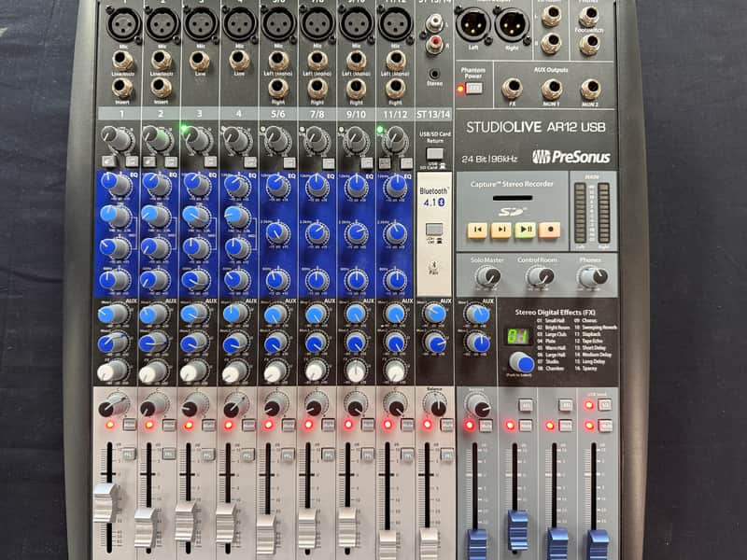This screenshot has height=560, width=747.
Task: Tap the Main left LED meter
Action: point(580,213)
